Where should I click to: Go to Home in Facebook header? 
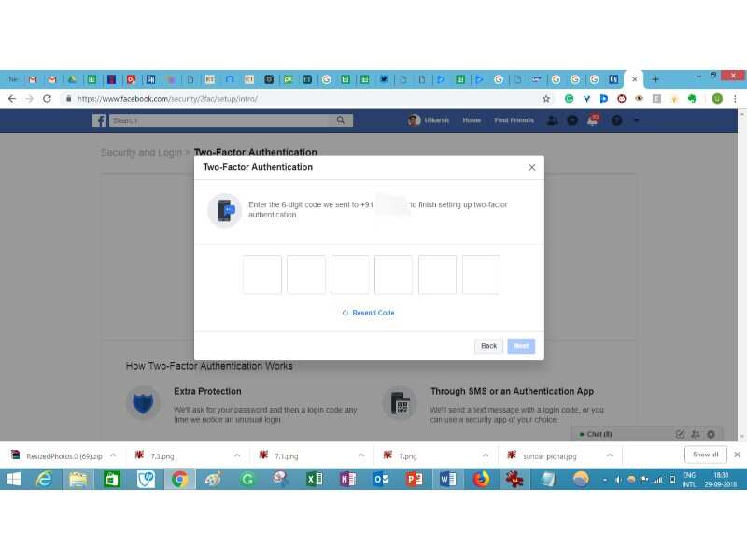[x=472, y=120]
